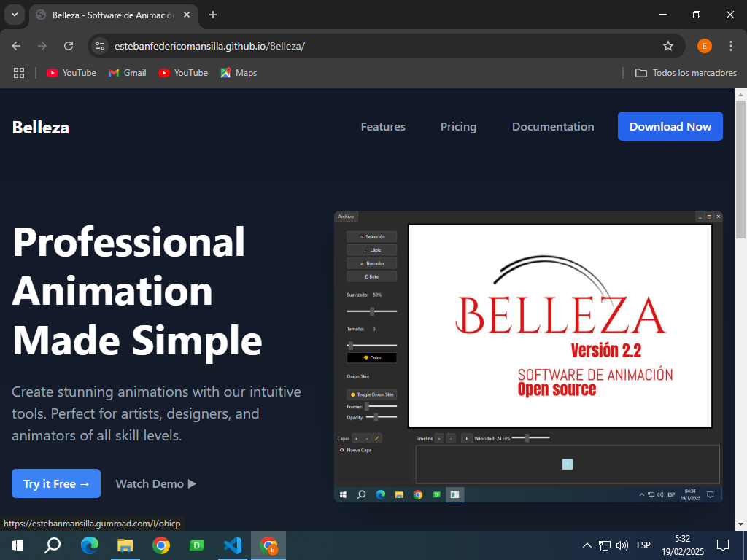Click the Try it Free link
747x560 pixels.
pyautogui.click(x=55, y=483)
